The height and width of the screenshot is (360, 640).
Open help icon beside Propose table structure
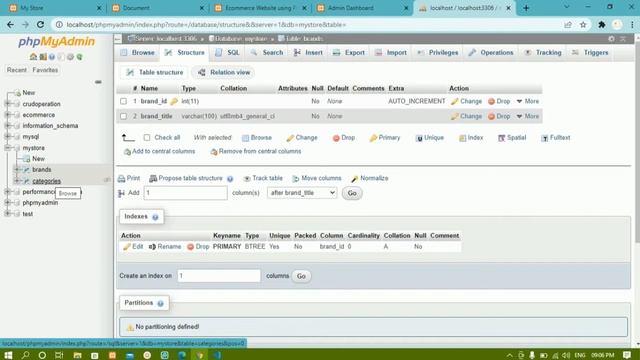pyautogui.click(x=230, y=179)
